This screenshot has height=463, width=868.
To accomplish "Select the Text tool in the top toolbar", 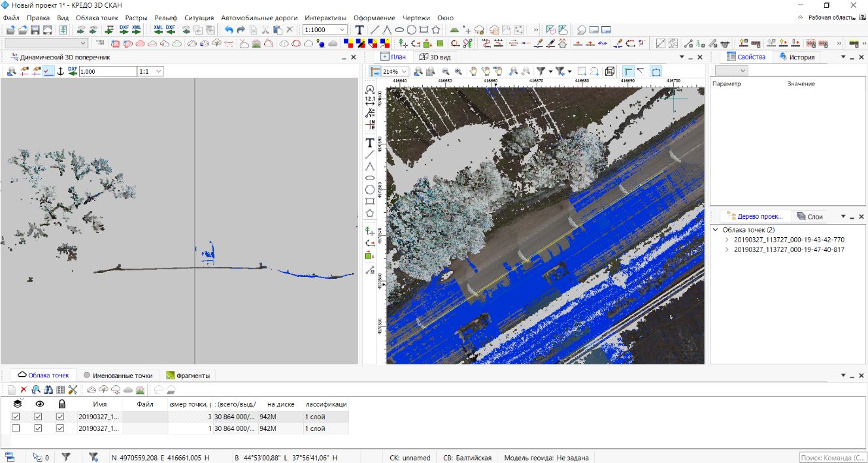I will point(359,30).
